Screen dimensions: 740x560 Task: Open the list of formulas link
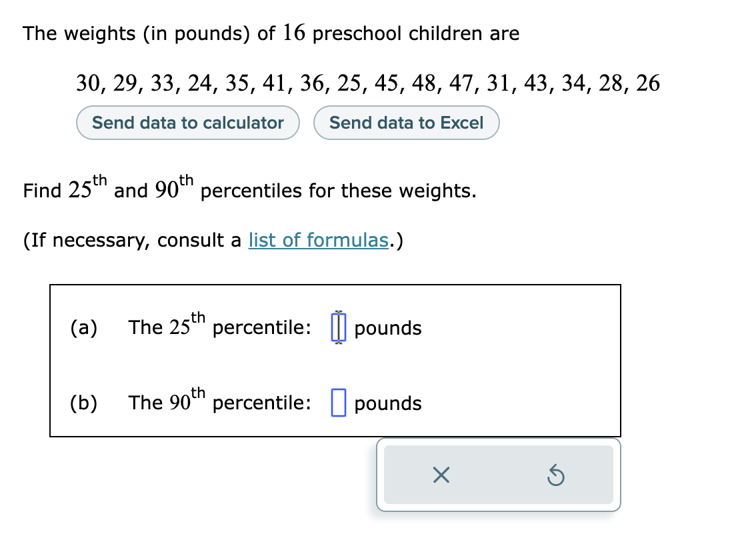(x=319, y=240)
